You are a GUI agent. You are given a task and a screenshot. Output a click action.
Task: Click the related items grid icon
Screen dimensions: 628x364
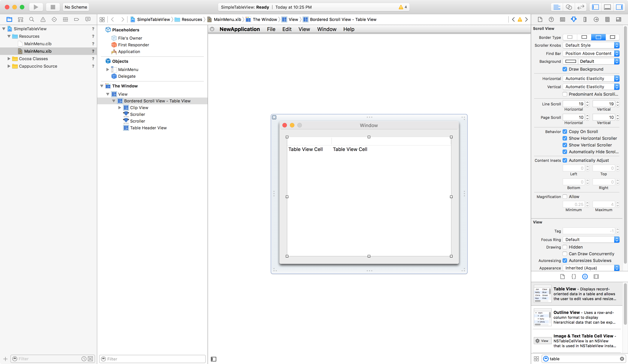(102, 19)
